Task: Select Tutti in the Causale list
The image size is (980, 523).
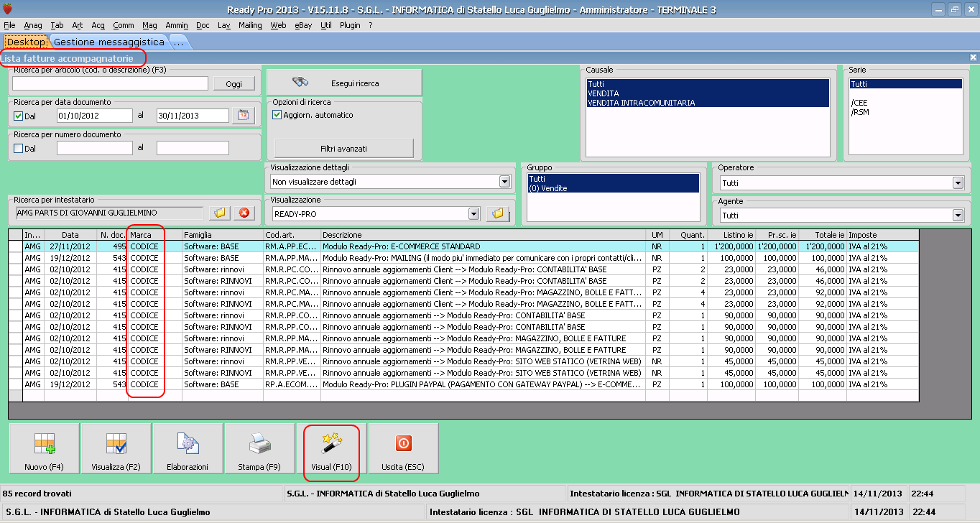Action: (708, 84)
